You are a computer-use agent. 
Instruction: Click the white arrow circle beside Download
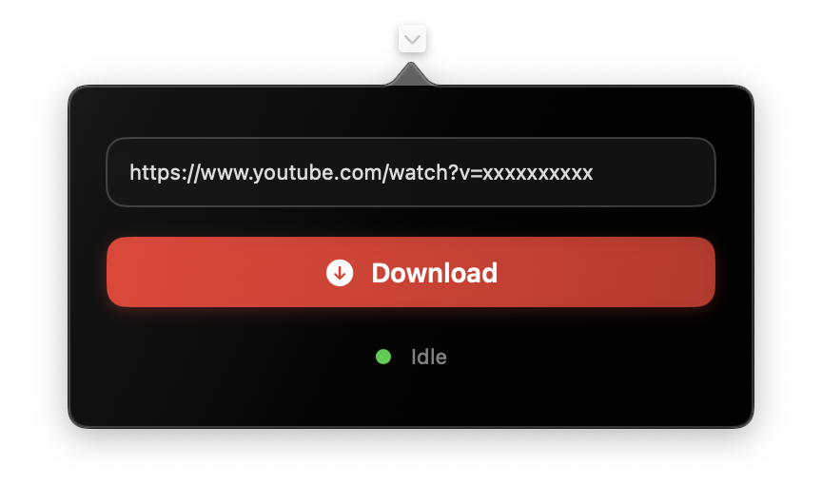point(340,272)
